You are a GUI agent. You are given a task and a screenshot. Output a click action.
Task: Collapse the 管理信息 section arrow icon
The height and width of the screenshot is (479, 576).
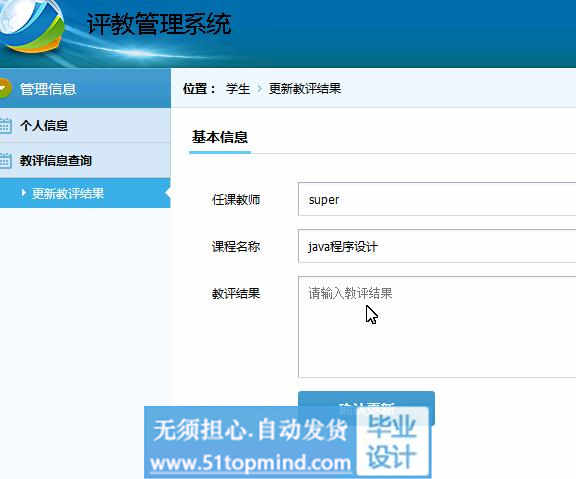pos(4,89)
